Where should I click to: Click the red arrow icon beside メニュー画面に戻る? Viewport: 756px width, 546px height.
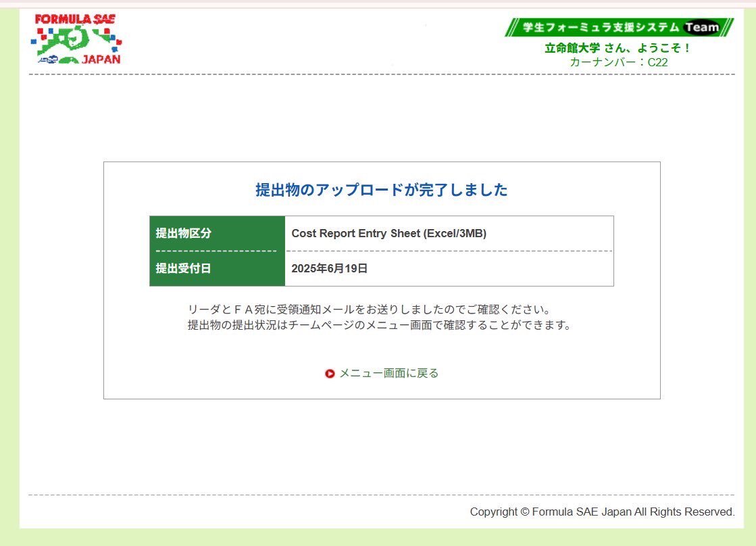tap(330, 373)
